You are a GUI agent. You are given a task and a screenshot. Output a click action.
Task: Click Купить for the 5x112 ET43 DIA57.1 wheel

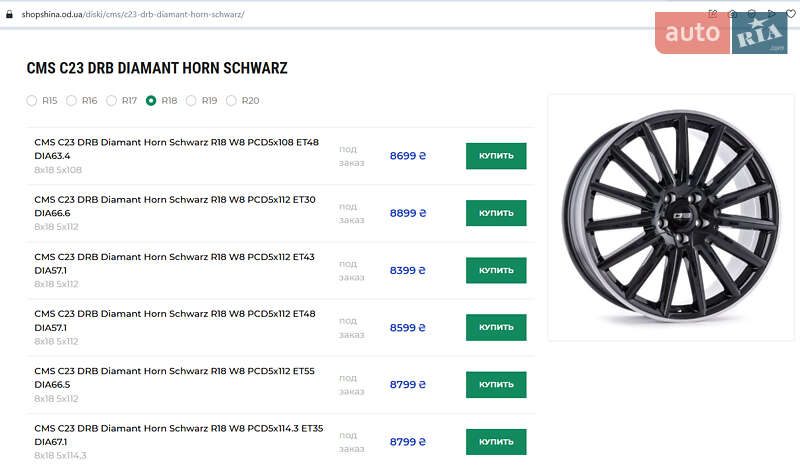click(x=496, y=270)
